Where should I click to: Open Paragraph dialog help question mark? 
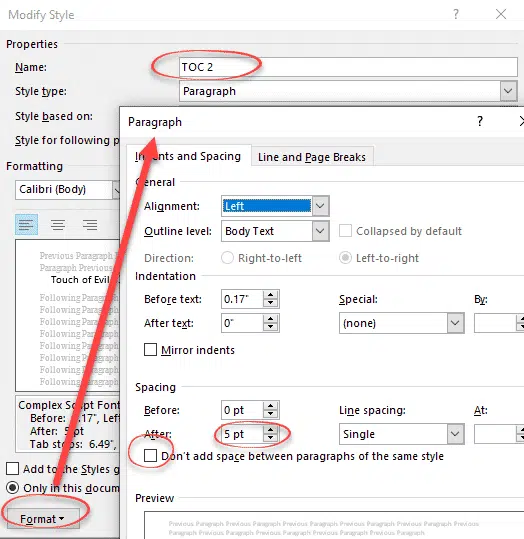(480, 121)
